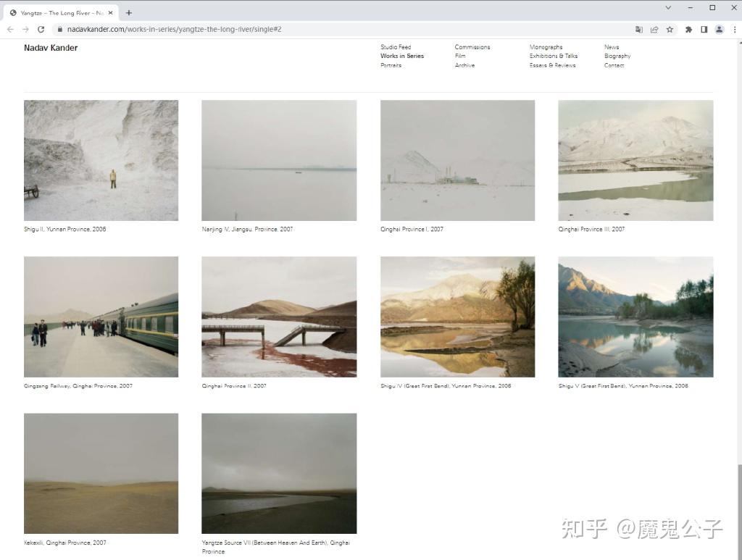Open Studio Feed menu link
The width and height of the screenshot is (742, 560).
[x=396, y=47]
